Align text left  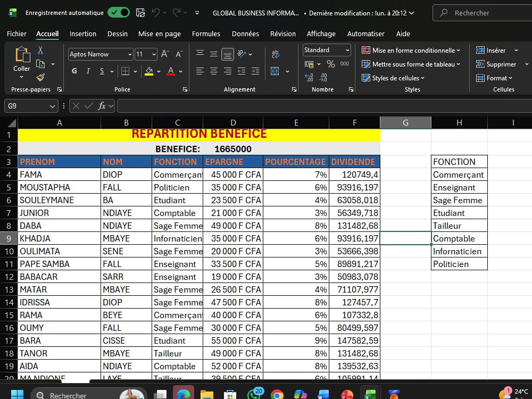pyautogui.click(x=200, y=71)
